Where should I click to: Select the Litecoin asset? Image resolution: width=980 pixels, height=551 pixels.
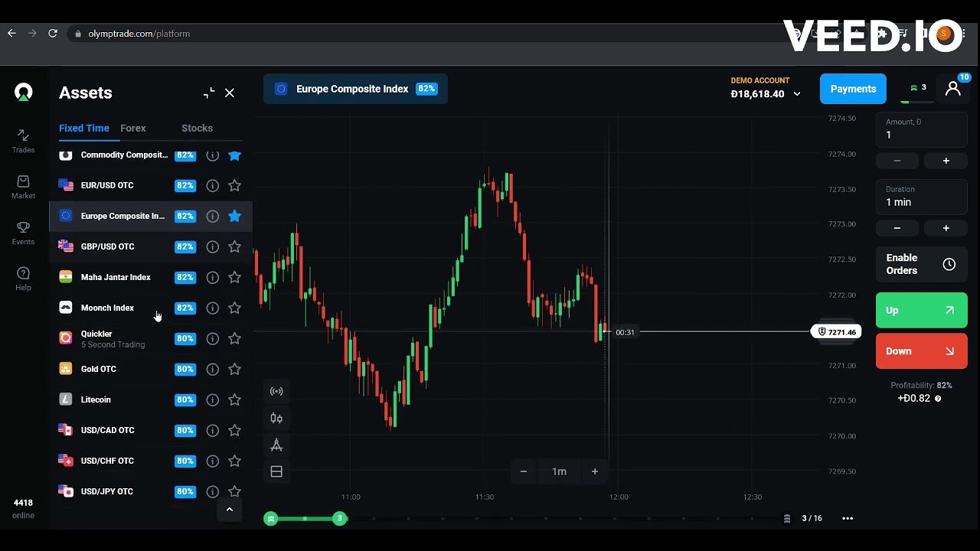151,399
